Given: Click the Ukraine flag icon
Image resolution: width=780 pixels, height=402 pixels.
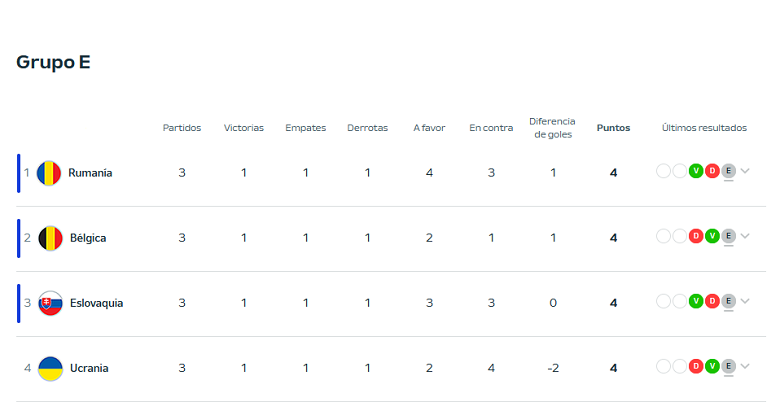Looking at the screenshot, I should [49, 368].
